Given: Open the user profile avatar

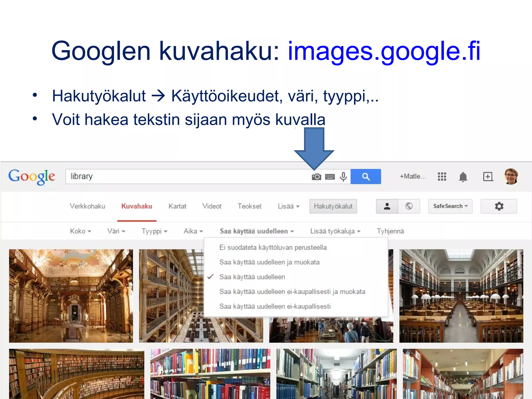Looking at the screenshot, I should coord(511,176).
